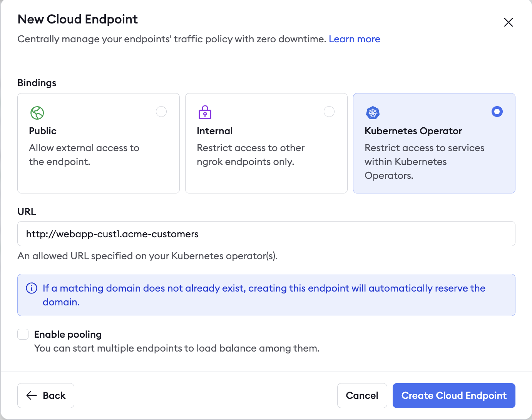Image resolution: width=532 pixels, height=420 pixels.
Task: Enable the pooling checkbox
Action: click(x=23, y=334)
